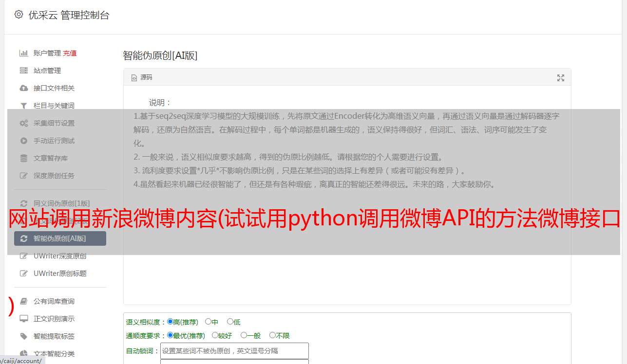Click the 通顺度要求 label
Viewport: 627px width, 364px height.
pyautogui.click(x=146, y=336)
